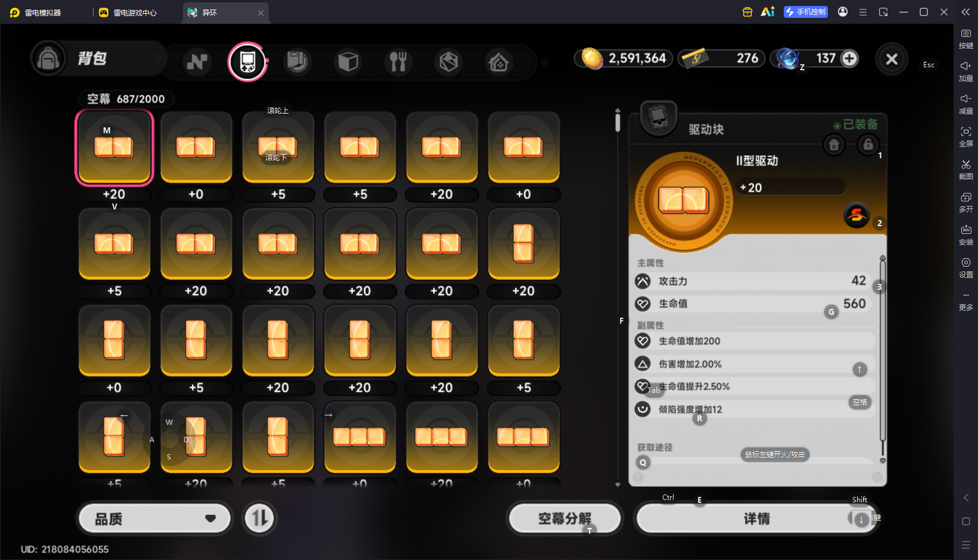
Task: Click the 空幕 687/2000 capacity label
Action: (x=126, y=99)
